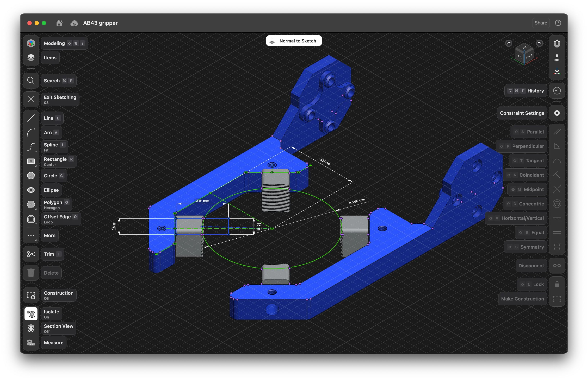Image resolution: width=588 pixels, height=380 pixels.
Task: Open the Items panel
Action: pos(50,58)
